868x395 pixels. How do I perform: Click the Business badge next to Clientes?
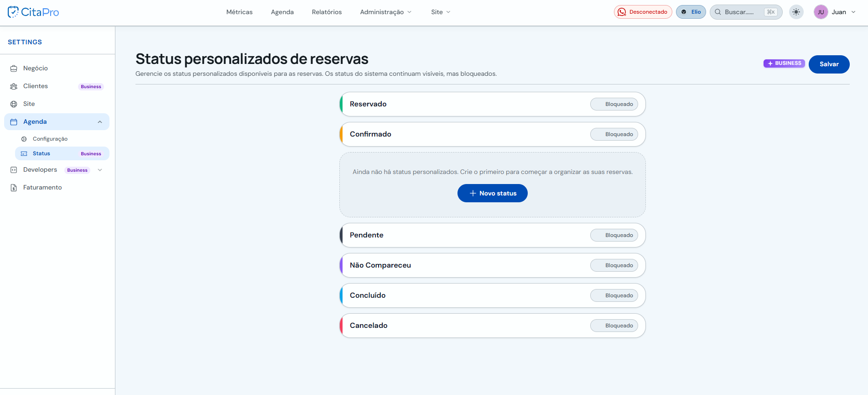click(91, 87)
